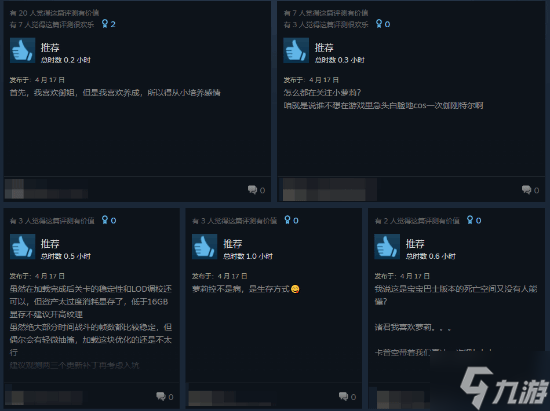Open blurred author profile under 0.3 小时 review
The image size is (550, 411).
point(330,189)
